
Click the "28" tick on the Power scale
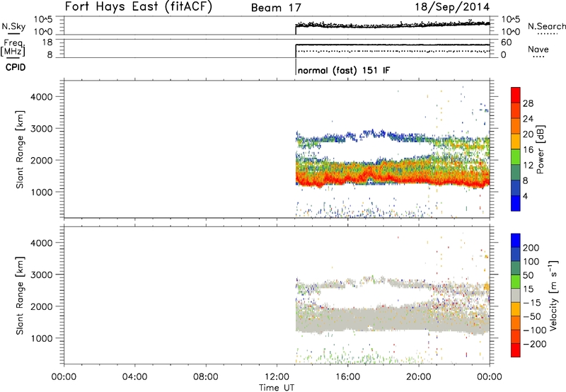[528, 103]
